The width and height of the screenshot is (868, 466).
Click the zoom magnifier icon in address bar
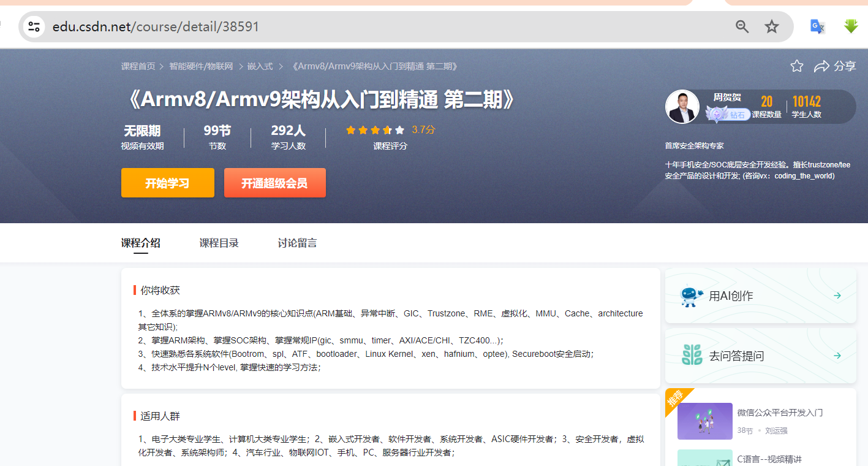click(x=742, y=26)
